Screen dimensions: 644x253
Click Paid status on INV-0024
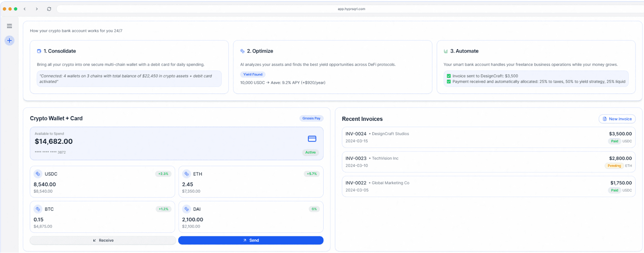click(614, 141)
